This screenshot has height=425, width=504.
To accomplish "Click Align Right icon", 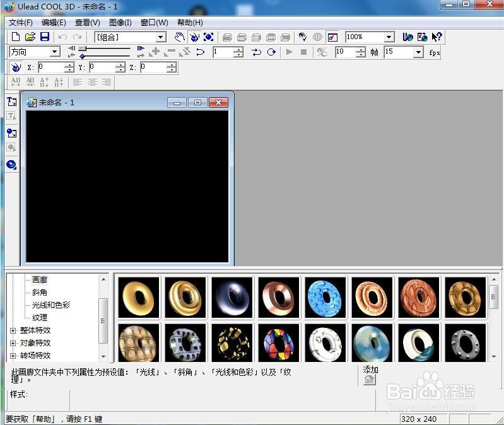I will point(107,83).
